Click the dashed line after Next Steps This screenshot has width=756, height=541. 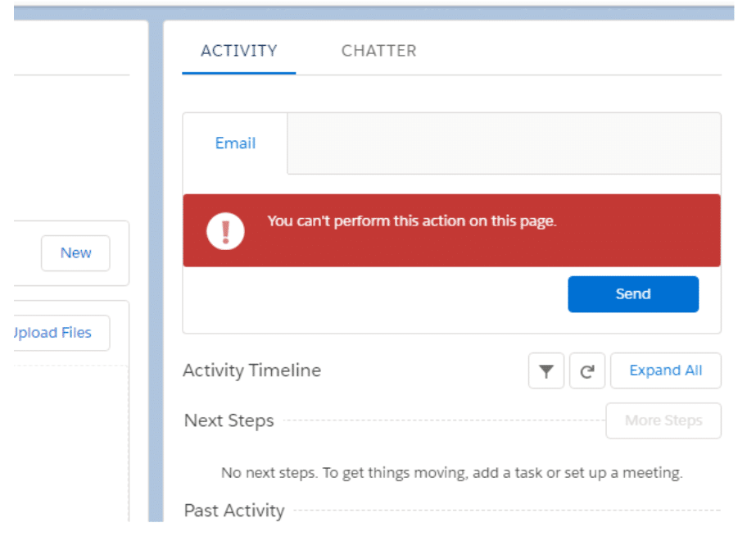tap(442, 421)
